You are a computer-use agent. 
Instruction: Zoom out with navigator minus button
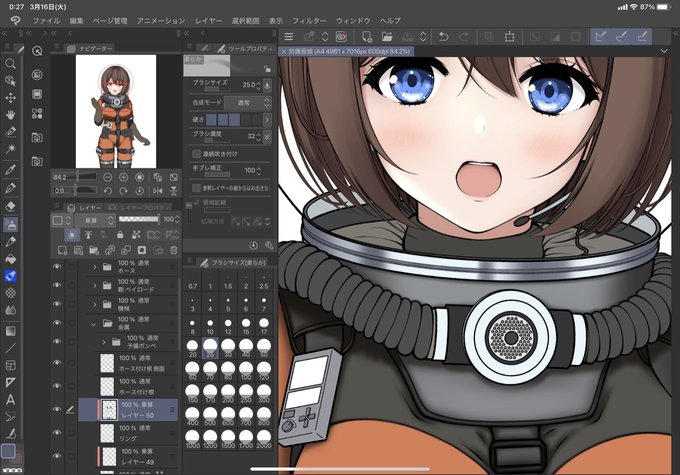108,177
